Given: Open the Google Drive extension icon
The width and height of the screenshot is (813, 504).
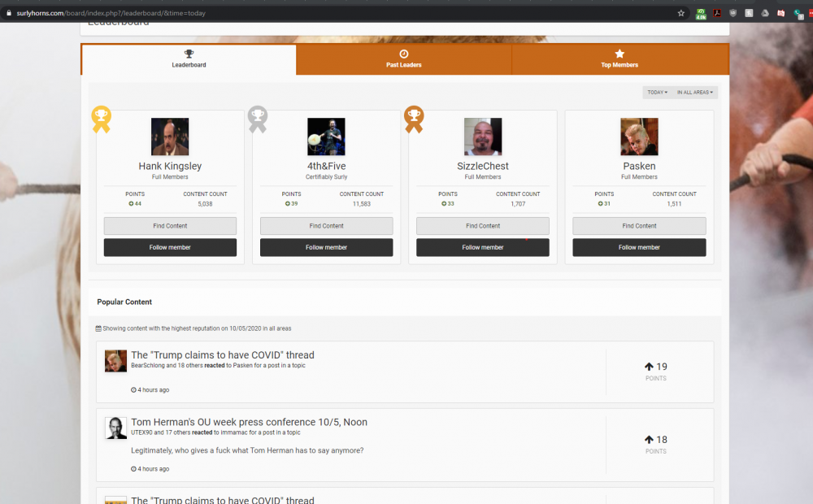Looking at the screenshot, I should pyautogui.click(x=765, y=13).
